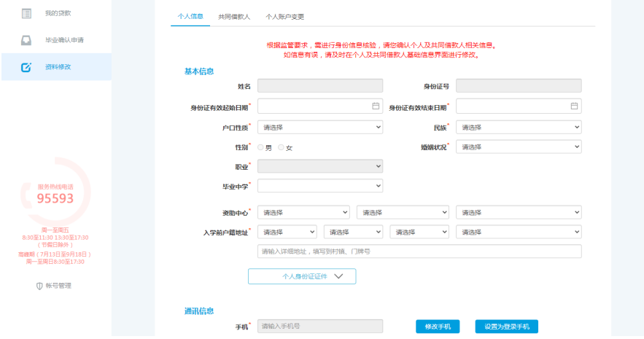Click the detailed address input field

(419, 252)
